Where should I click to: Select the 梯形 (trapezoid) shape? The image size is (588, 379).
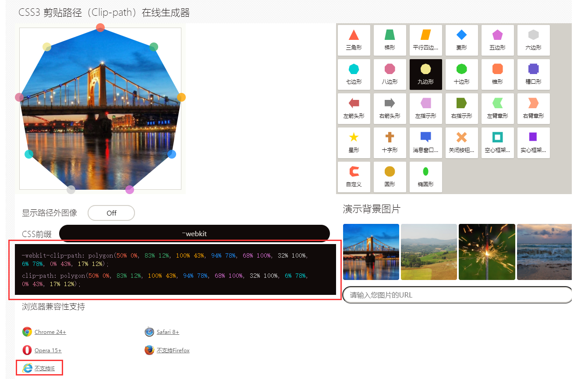pos(390,40)
